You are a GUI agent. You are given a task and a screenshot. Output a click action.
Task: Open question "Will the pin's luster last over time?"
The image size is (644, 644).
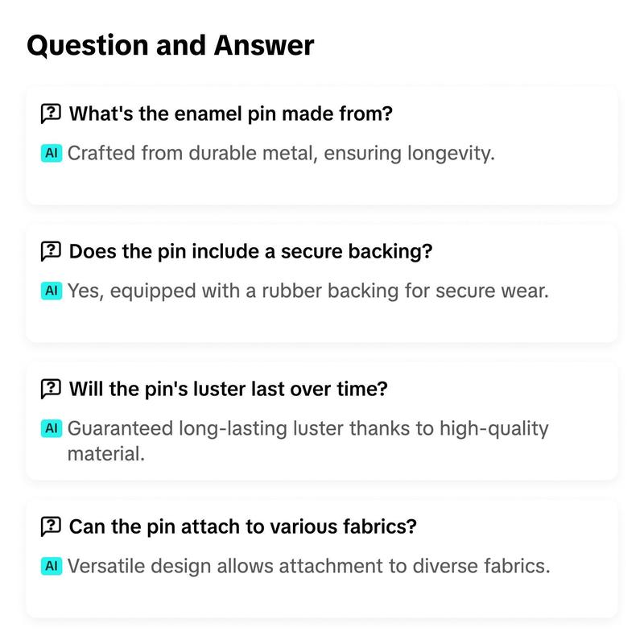tap(229, 389)
